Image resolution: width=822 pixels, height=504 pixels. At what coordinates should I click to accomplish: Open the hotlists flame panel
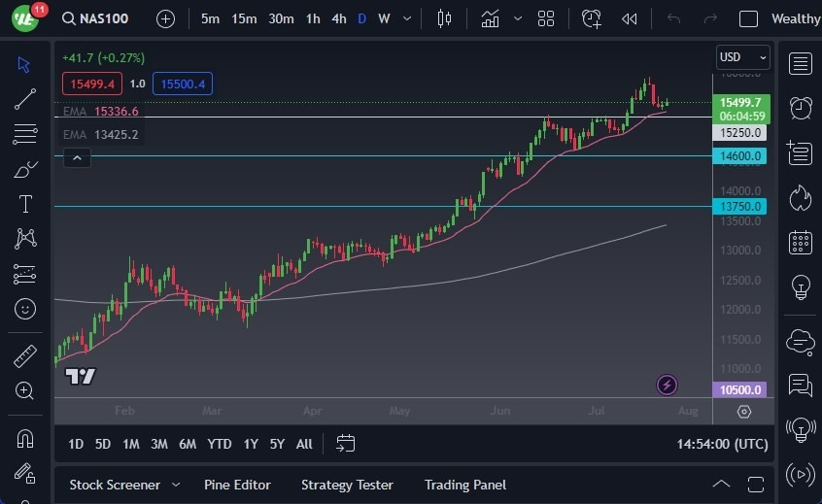[x=800, y=198]
